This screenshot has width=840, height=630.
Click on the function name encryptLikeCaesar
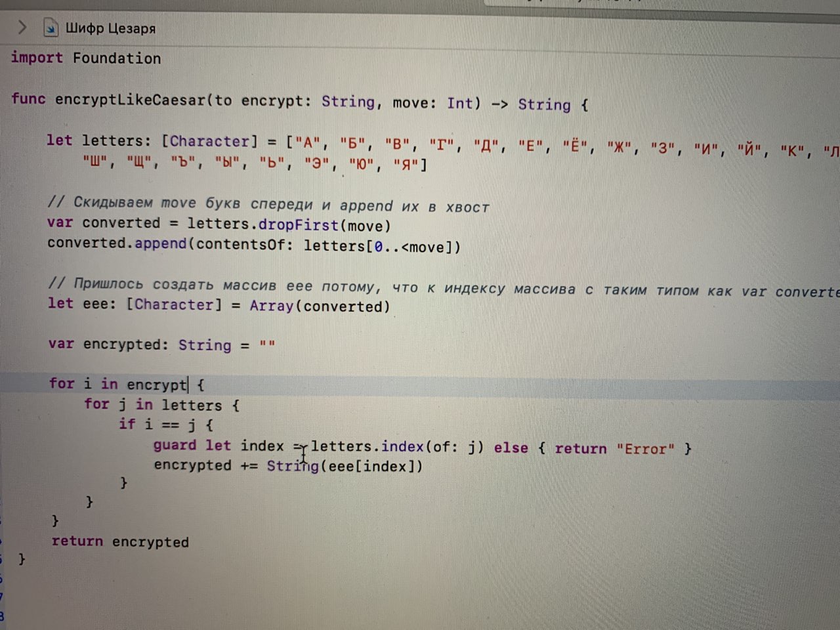(131, 100)
